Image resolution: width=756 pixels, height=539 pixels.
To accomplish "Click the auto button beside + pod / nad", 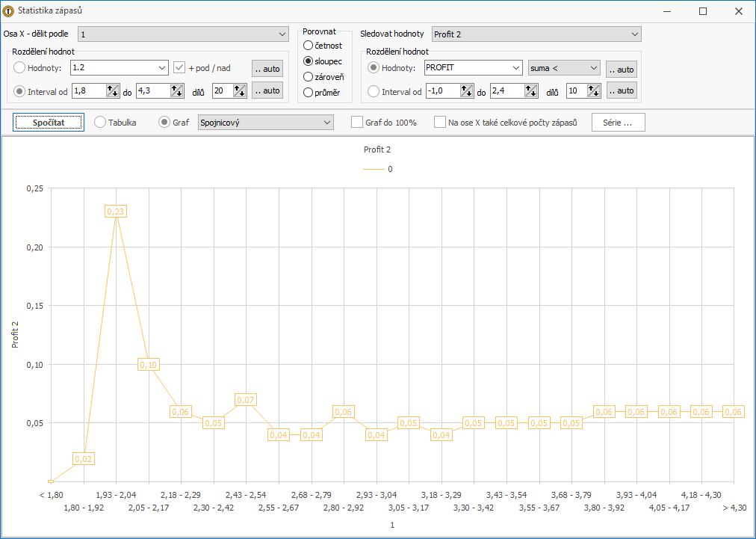I will [x=267, y=69].
